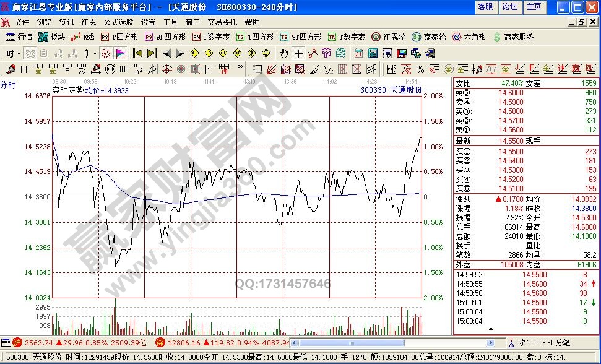Expand the toolbar overflow chevron

pyautogui.click(x=240, y=67)
